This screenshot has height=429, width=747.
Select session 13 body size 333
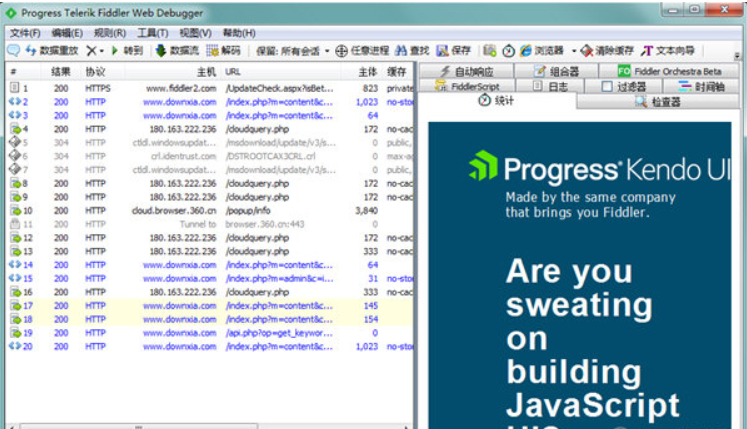(371, 251)
